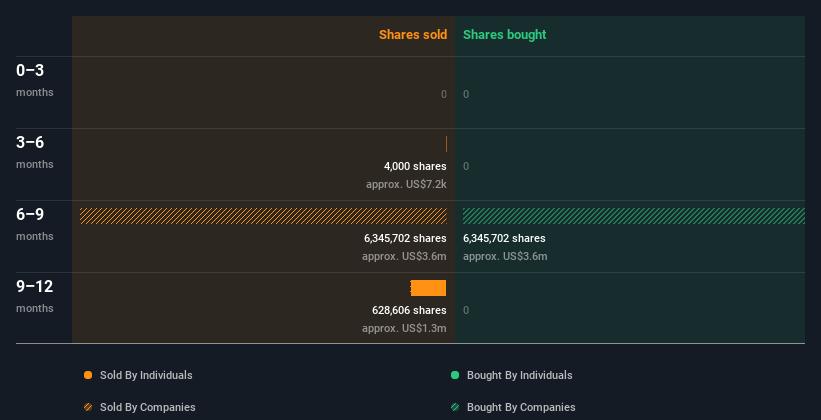
Task: Click the approx. US$1.3m value
Action: coord(404,328)
